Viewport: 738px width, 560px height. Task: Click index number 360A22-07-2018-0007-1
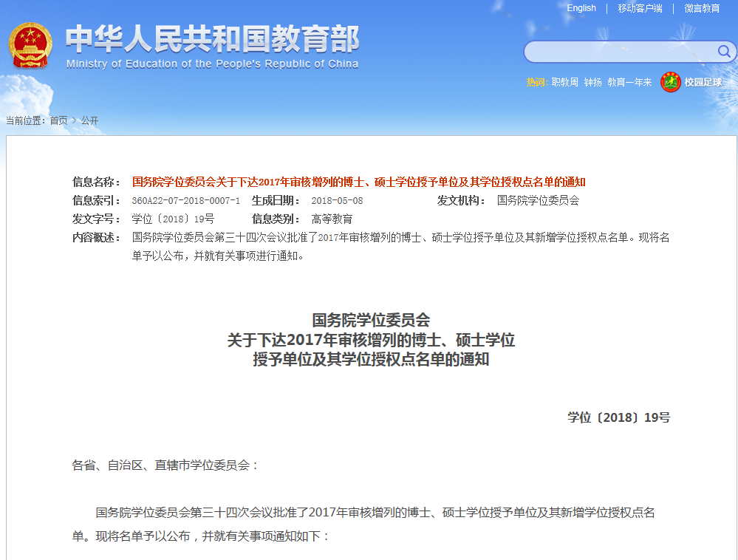(185, 201)
